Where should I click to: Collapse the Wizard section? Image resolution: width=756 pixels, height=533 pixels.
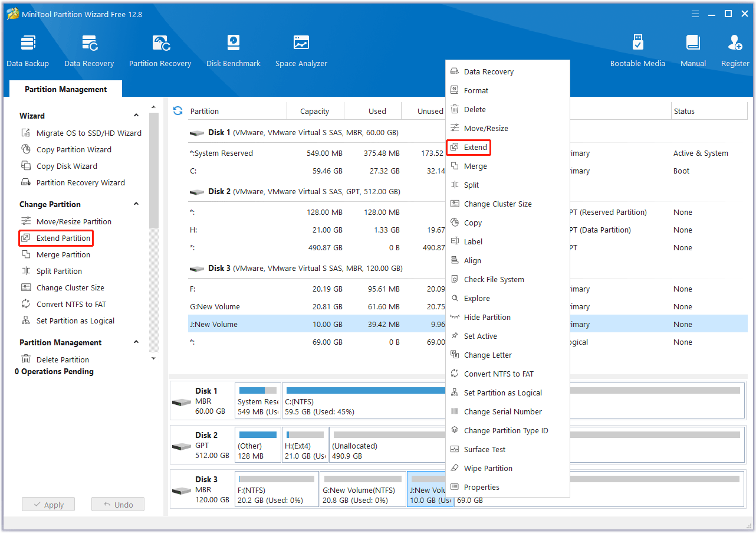tap(136, 116)
